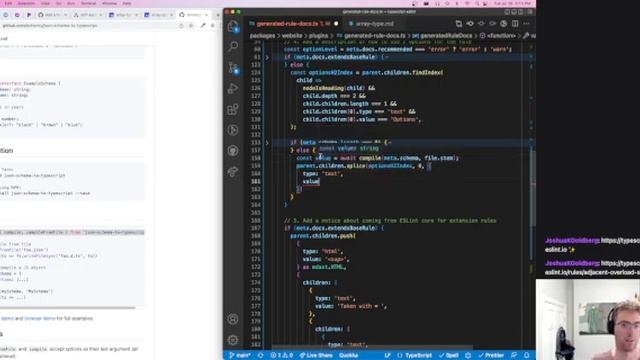640x360 pixels.
Task: Click the bookmark star icon in browser address bar
Action: click(191, 25)
